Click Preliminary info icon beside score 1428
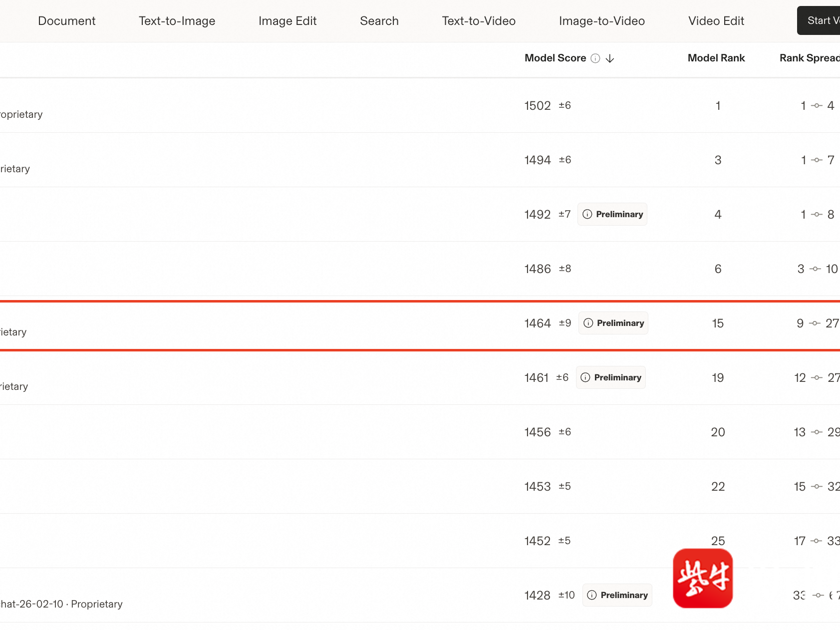Image resolution: width=840 pixels, height=630 pixels. click(592, 595)
